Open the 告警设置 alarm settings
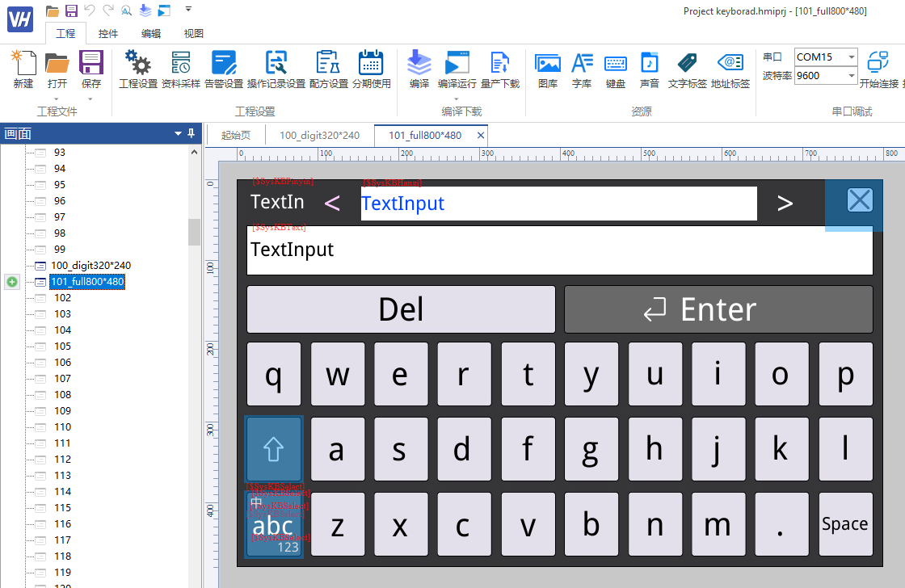 (224, 69)
